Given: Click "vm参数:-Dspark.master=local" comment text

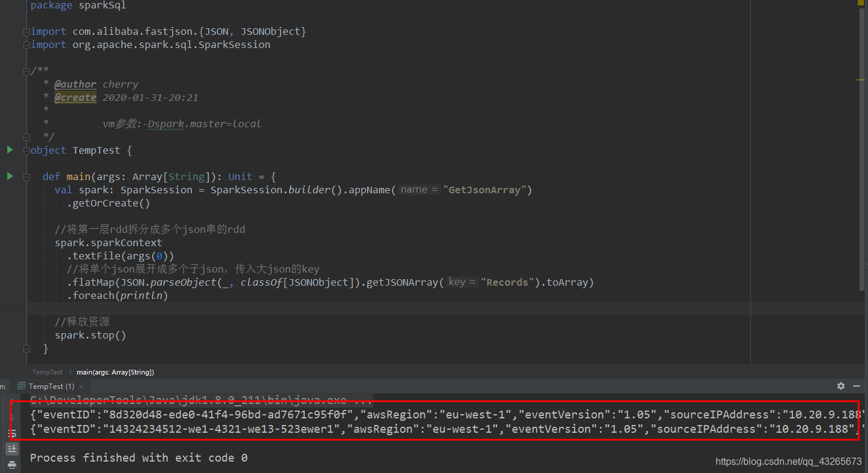Looking at the screenshot, I should [x=182, y=124].
